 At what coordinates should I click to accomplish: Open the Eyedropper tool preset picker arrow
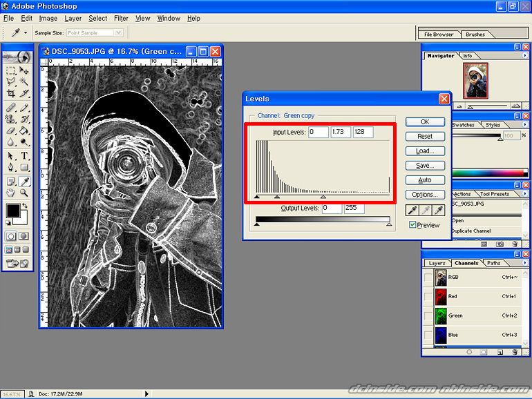tap(26, 33)
